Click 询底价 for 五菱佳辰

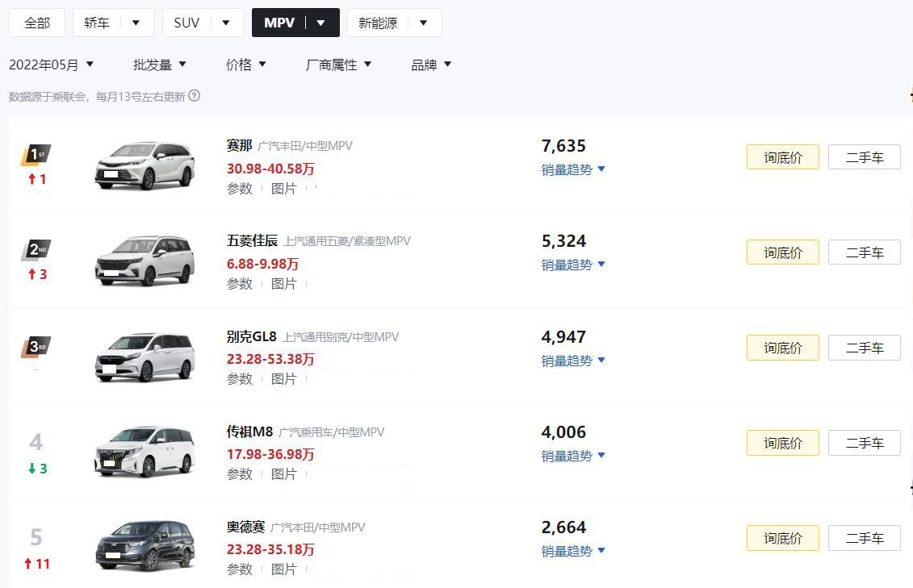click(x=782, y=252)
